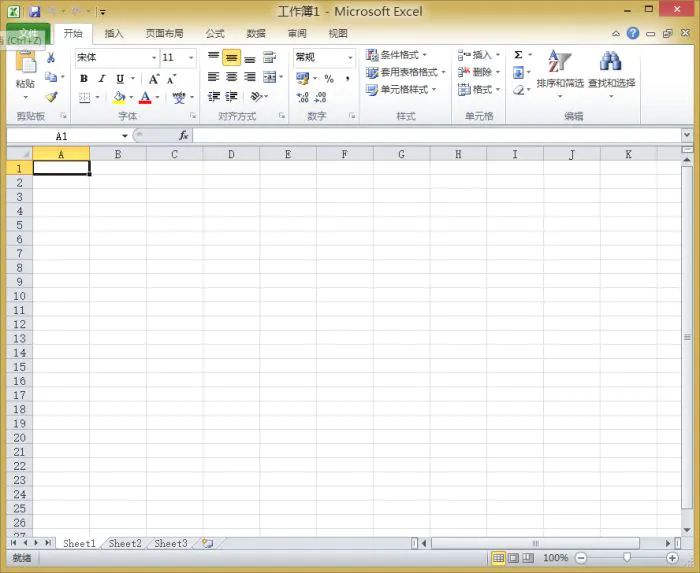
Task: Decrease indent icon
Action: [x=214, y=96]
